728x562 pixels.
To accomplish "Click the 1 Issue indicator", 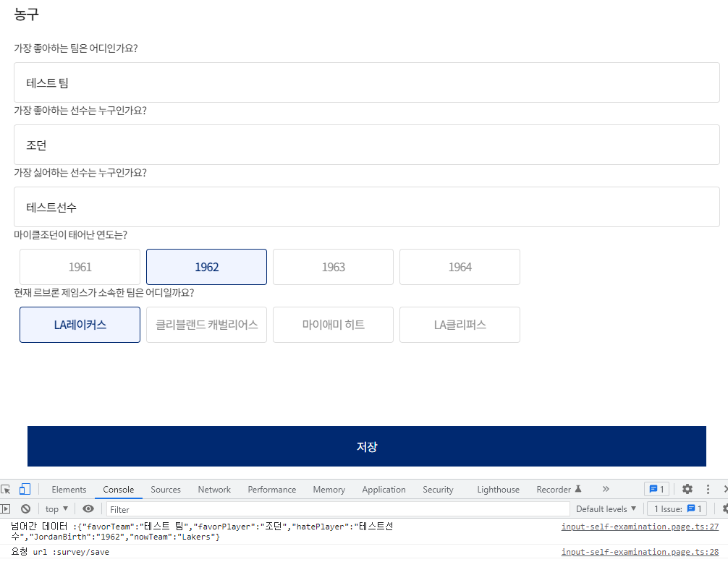I will pyautogui.click(x=677, y=508).
